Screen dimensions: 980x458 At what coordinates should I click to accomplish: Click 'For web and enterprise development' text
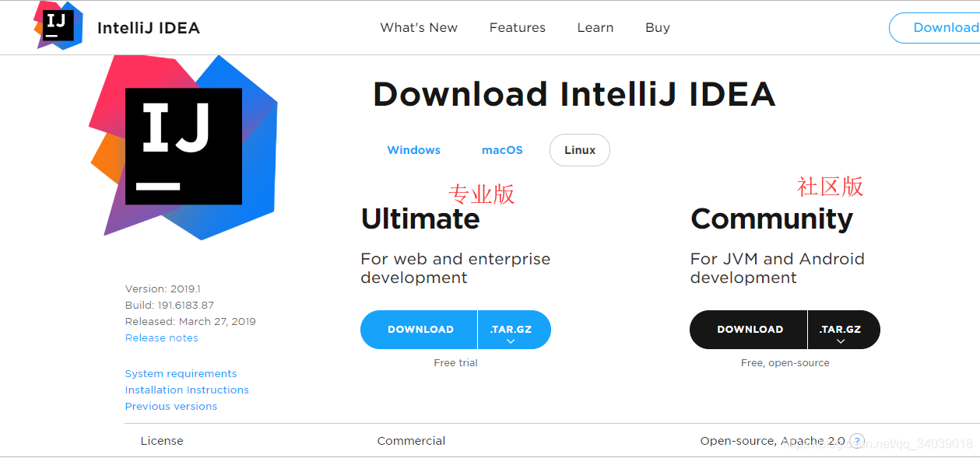455,268
